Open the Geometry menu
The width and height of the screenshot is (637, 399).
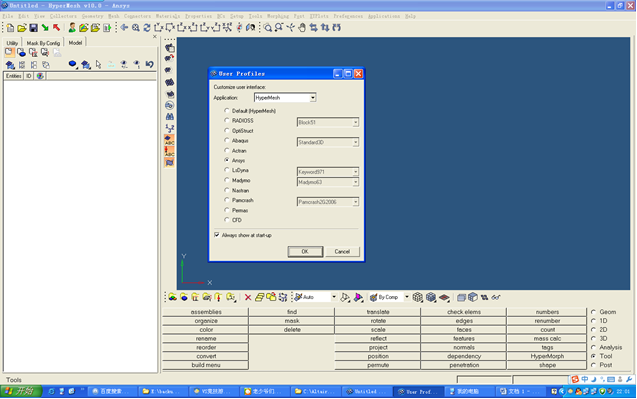92,16
